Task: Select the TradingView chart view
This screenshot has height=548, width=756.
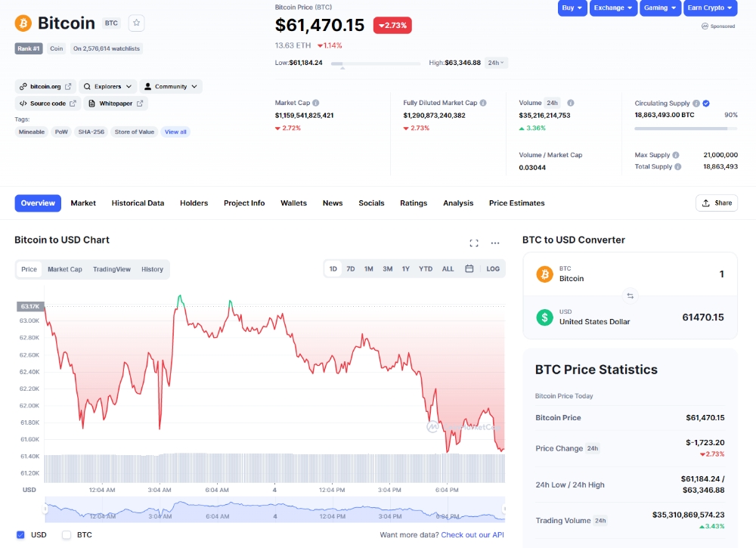Action: (x=112, y=269)
